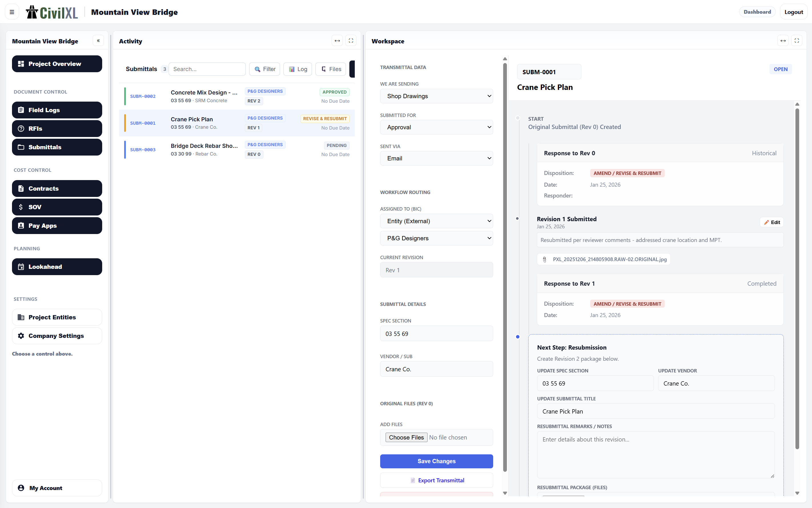Go to RFIs in sidebar
Image resolution: width=812 pixels, height=508 pixels.
(57, 128)
